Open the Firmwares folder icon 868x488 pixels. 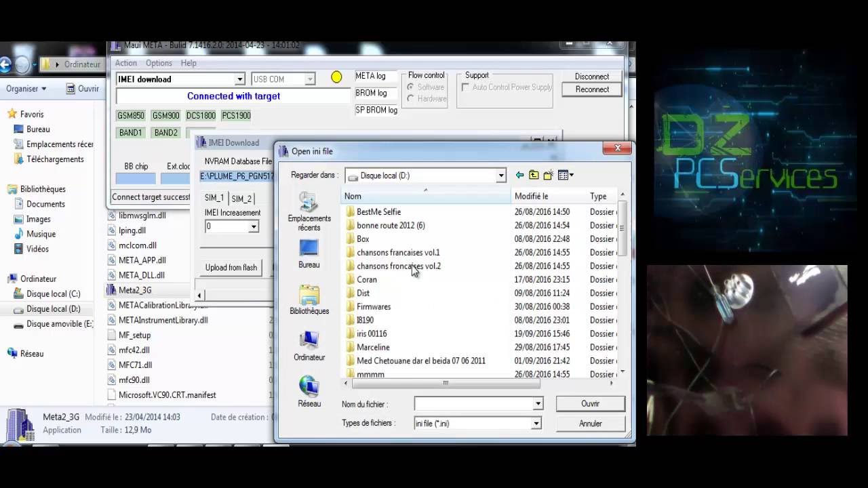pyautogui.click(x=350, y=306)
